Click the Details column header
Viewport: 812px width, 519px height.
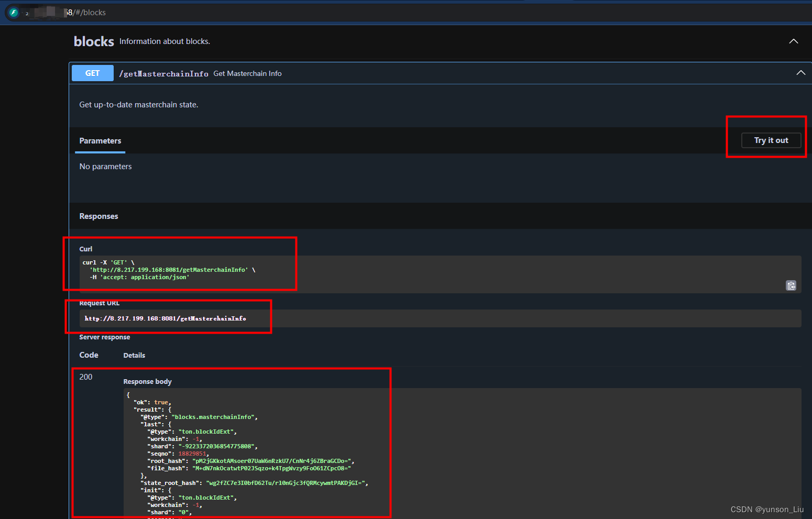(x=134, y=356)
